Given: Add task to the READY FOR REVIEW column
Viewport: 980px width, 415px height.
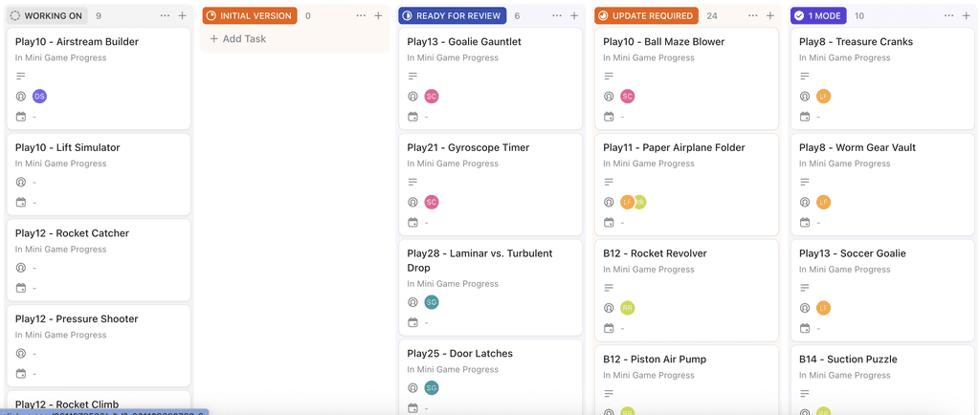Looking at the screenshot, I should (x=574, y=15).
